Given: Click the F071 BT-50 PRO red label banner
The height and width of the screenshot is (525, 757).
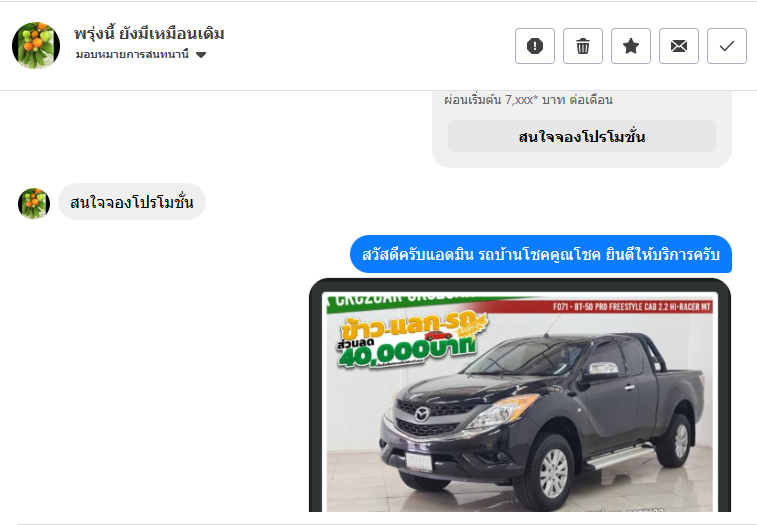Looking at the screenshot, I should point(631,306).
